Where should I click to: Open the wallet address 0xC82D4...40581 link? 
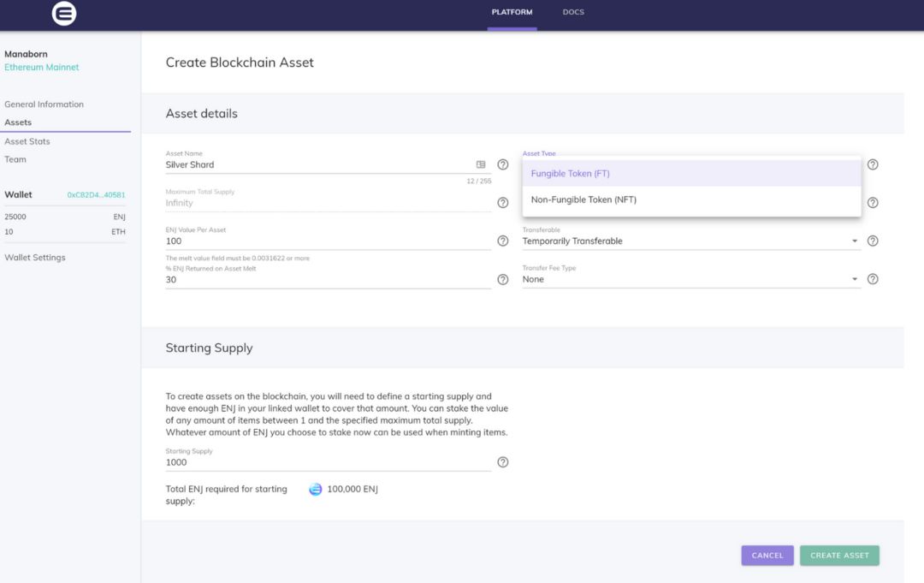[x=96, y=195]
